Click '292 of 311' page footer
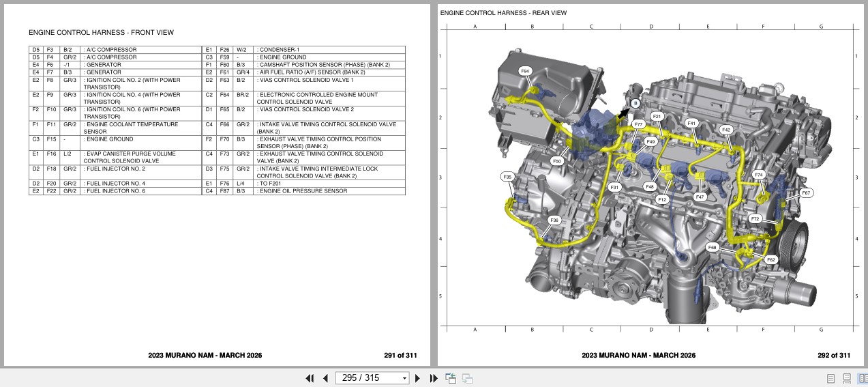The width and height of the screenshot is (868, 387). tap(834, 356)
